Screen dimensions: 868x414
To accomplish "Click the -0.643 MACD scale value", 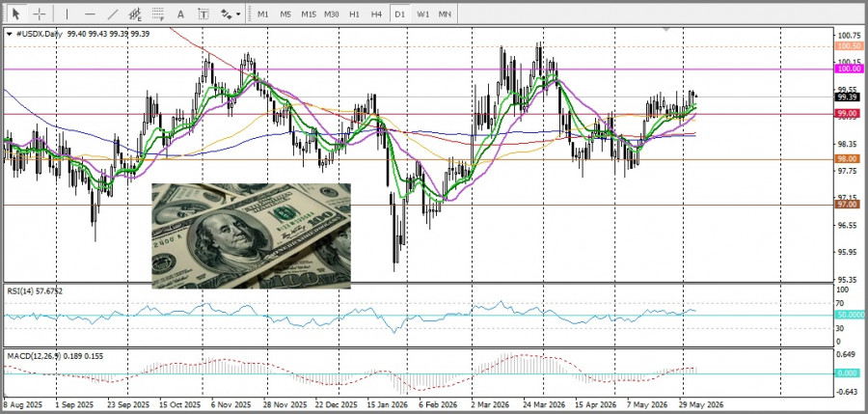I will click(x=848, y=392).
